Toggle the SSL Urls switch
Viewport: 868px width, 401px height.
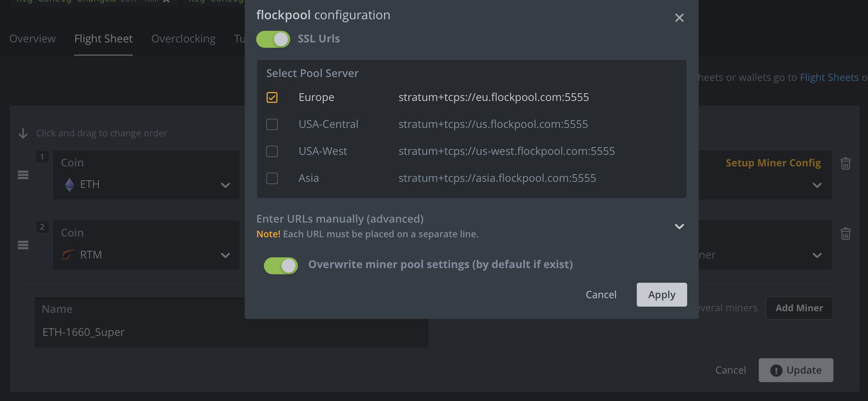point(273,39)
